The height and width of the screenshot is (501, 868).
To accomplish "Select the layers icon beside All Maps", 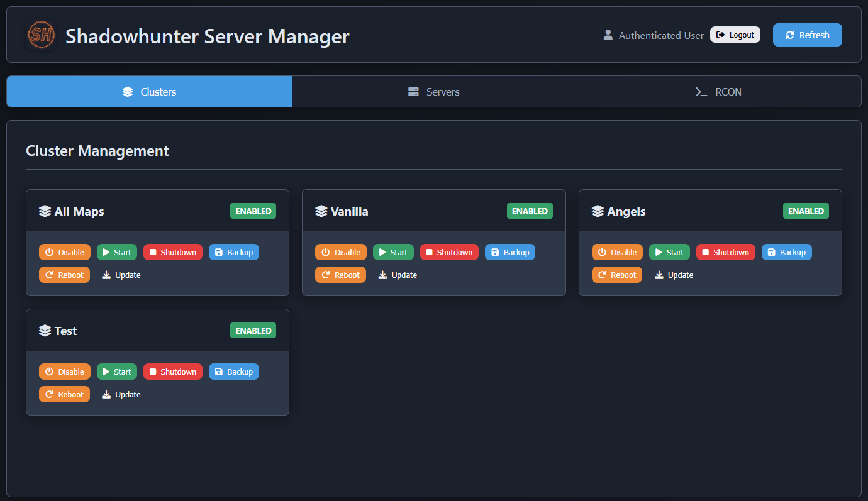I will click(44, 211).
